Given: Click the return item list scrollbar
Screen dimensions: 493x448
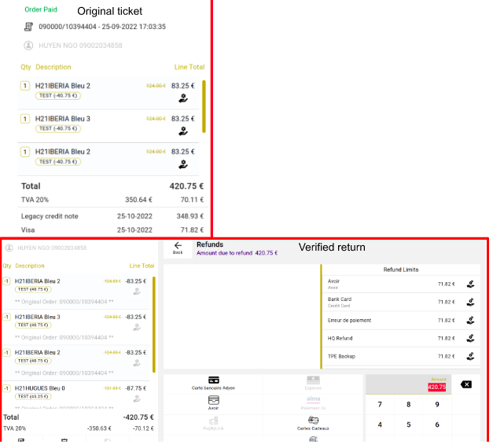Looking at the screenshot, I should coord(154,325).
